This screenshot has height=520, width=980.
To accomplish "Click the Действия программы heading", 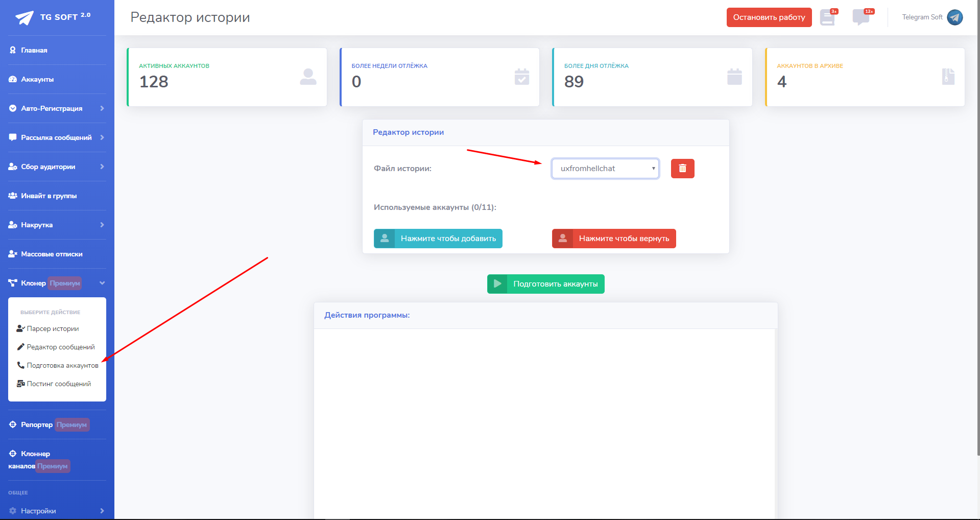I will 367,315.
